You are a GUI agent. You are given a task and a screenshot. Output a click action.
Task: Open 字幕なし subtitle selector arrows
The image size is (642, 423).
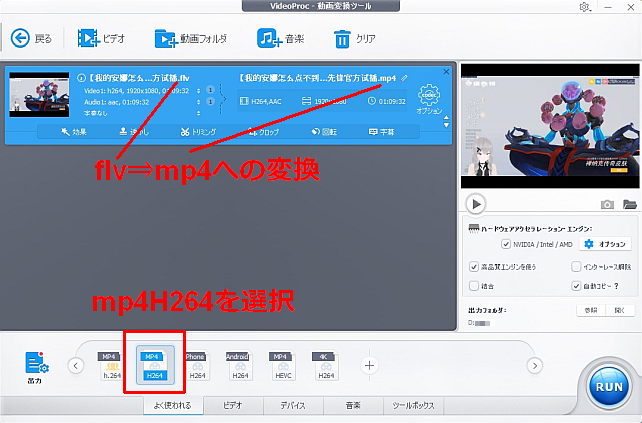click(x=199, y=113)
